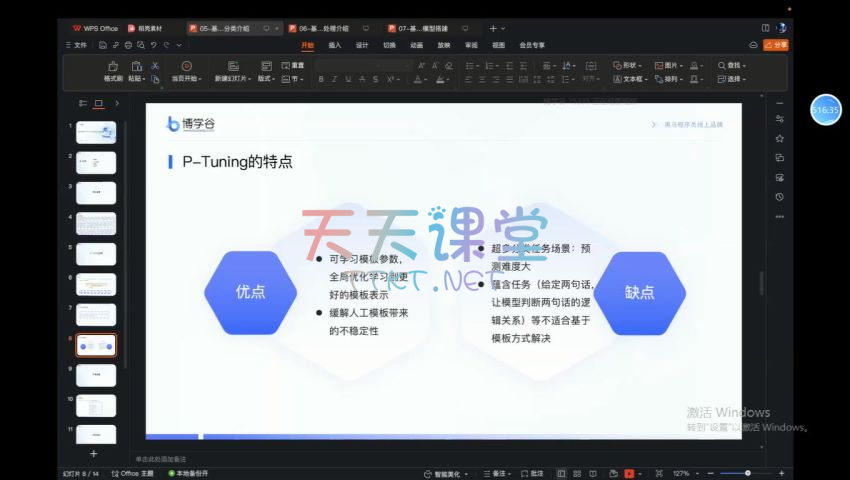This screenshot has height=480, width=850.
Task: Switch to the Animation (动画) ribbon tab
Action: point(416,45)
